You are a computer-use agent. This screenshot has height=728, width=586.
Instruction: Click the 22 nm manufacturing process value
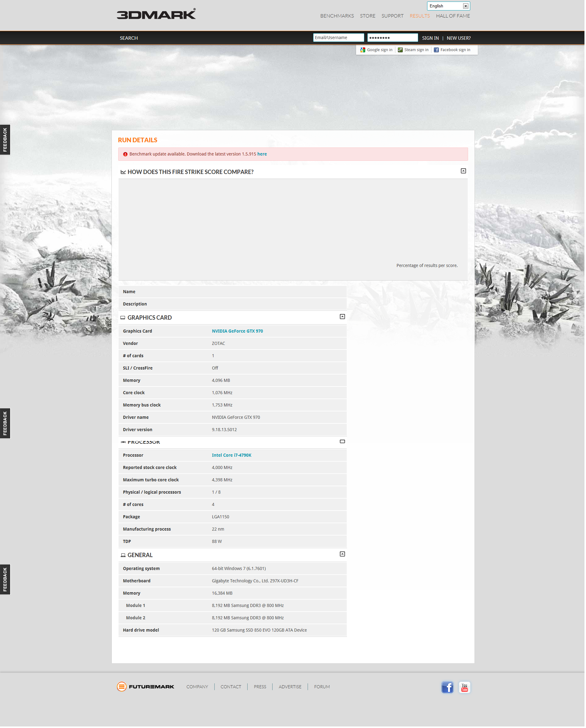click(x=218, y=529)
